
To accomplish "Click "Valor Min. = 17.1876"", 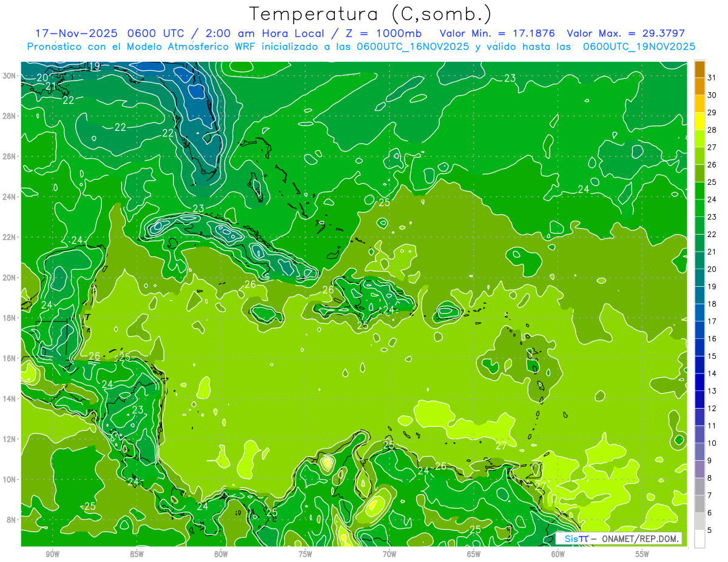I will pos(497,33).
